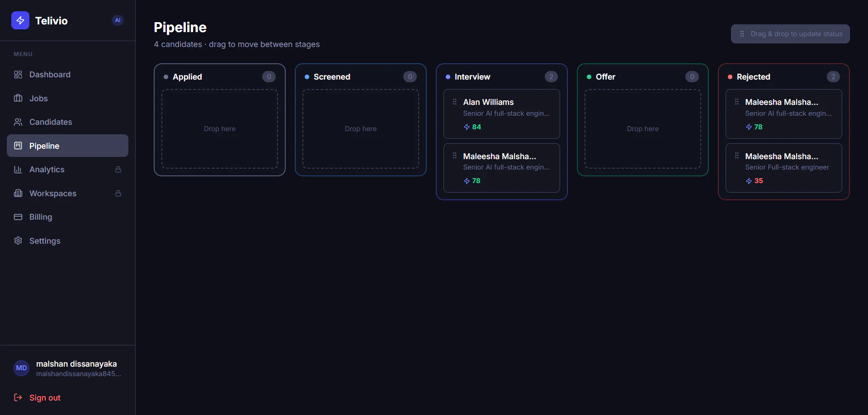Click the Candidates people icon
Screen dimensions: 868x415
[x=18, y=122]
